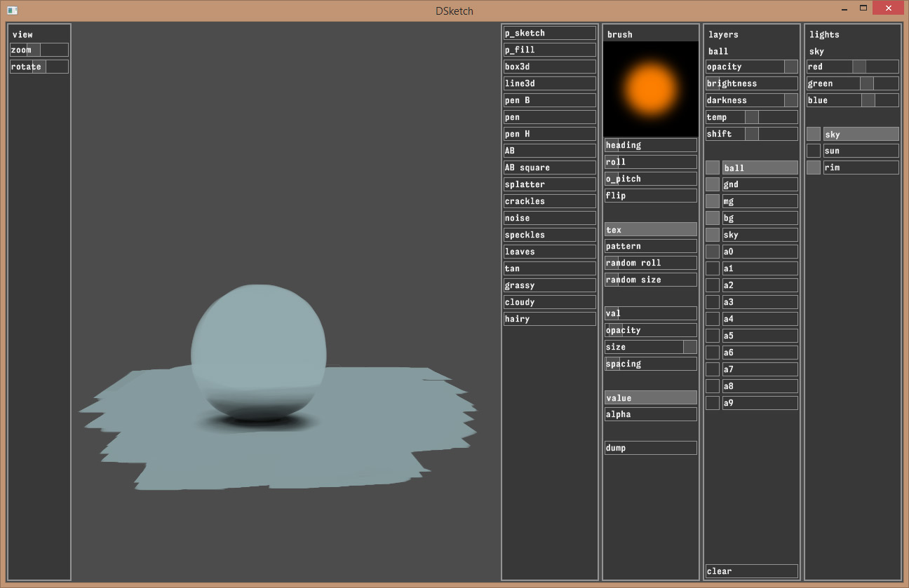Viewport: 909px width, 588px height.
Task: Enable the sun light checkbox
Action: click(813, 151)
